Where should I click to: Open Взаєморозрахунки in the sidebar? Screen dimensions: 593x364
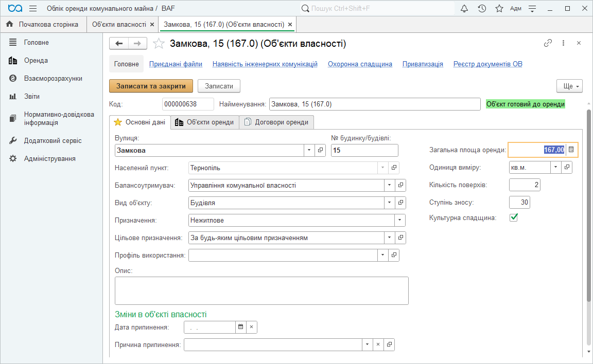pos(53,79)
